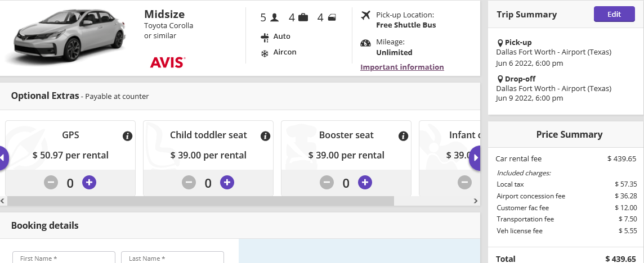
Task: Click the First Name field
Action: pyautogui.click(x=64, y=257)
